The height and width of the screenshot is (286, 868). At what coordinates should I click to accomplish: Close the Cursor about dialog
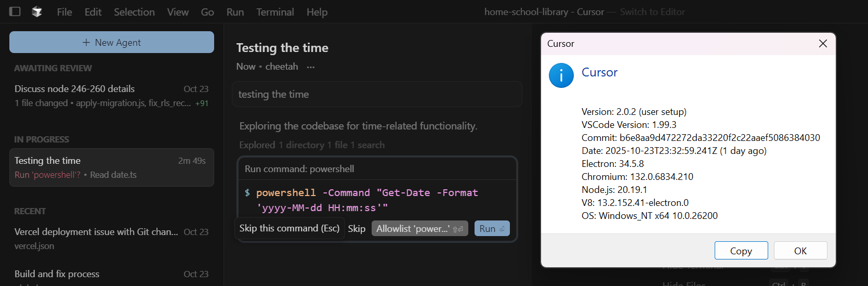pos(823,44)
